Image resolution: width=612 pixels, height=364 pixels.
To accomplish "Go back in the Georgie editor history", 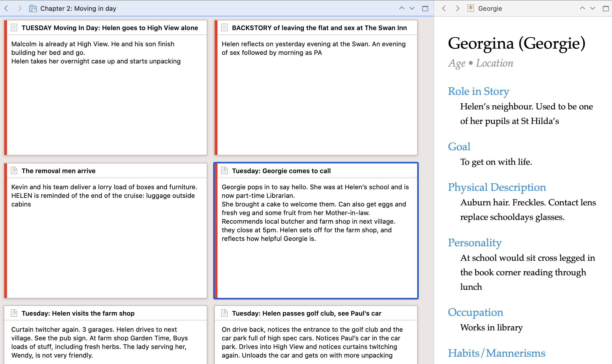I will click(444, 8).
